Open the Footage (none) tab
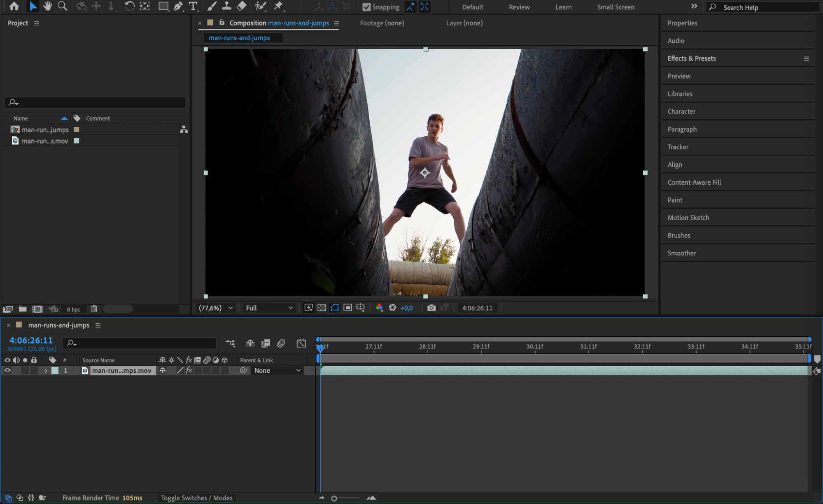 (382, 23)
